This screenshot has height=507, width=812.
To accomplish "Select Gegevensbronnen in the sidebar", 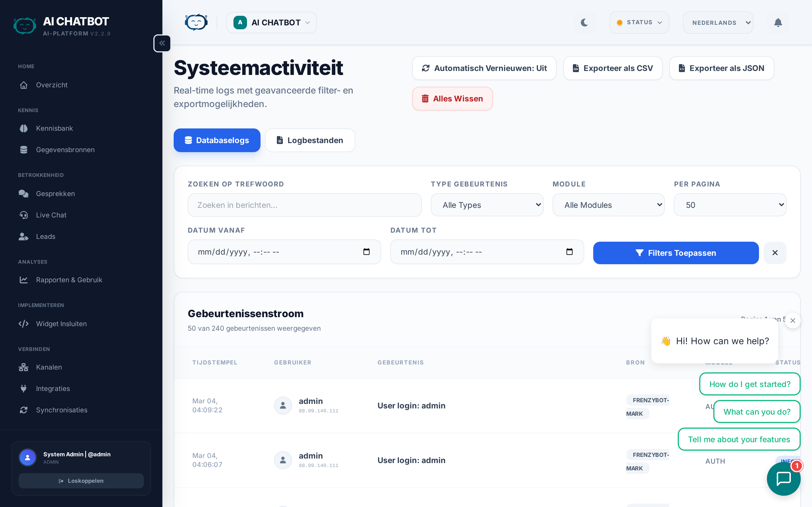I will click(65, 150).
